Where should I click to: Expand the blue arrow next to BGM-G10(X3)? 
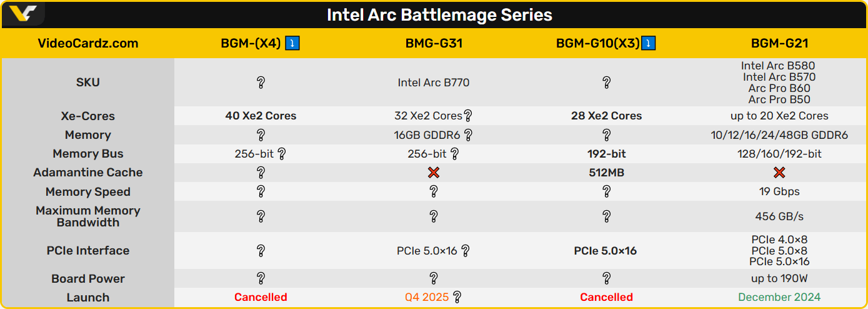coord(649,43)
